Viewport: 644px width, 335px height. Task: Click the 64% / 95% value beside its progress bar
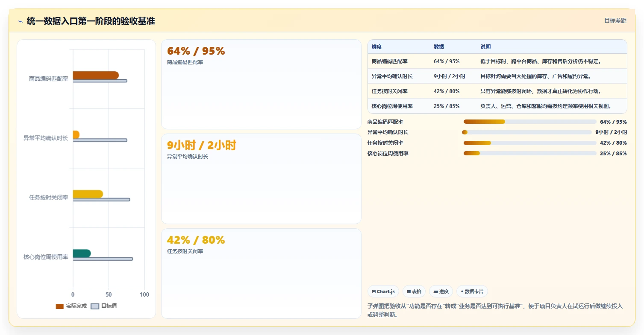[613, 122]
